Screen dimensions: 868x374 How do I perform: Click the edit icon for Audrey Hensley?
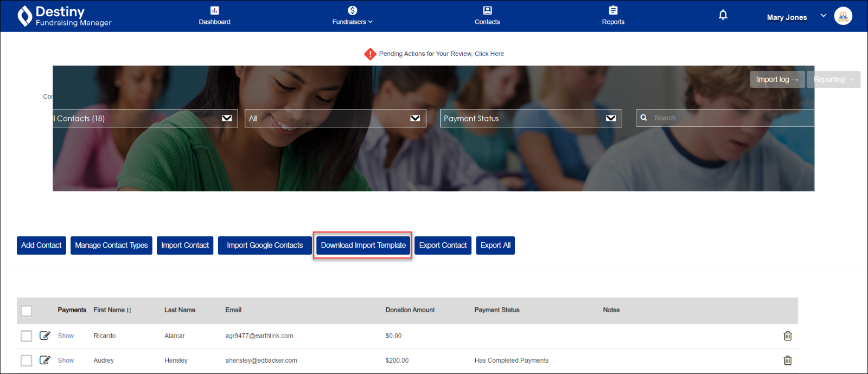point(45,360)
